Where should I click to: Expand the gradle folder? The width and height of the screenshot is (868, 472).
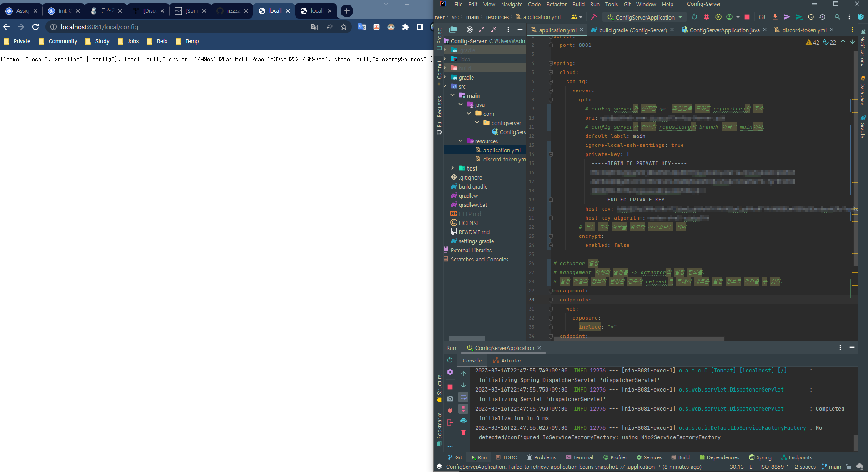click(445, 77)
